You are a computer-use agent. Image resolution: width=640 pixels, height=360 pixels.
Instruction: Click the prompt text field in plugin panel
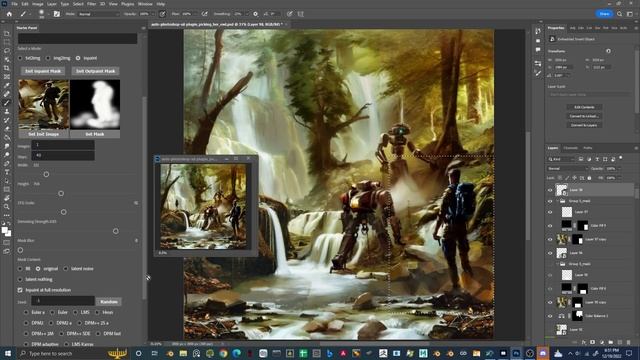[x=78, y=38]
